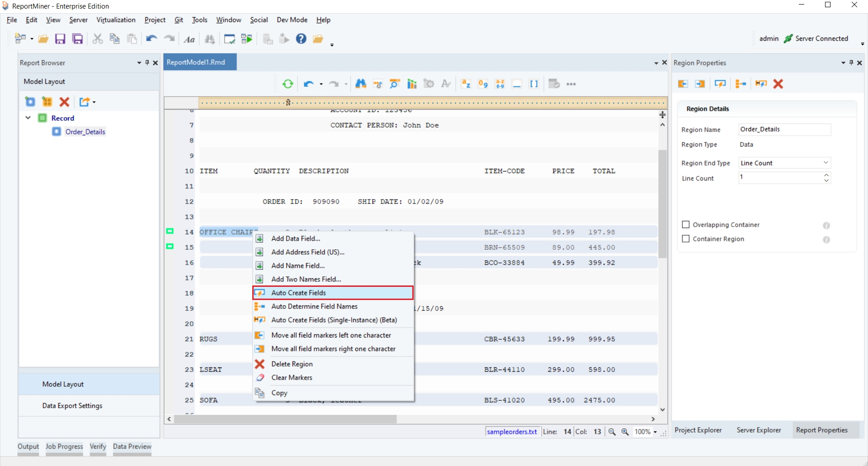Click the Region Name input field
This screenshot has width=868, height=466.
coord(784,129)
